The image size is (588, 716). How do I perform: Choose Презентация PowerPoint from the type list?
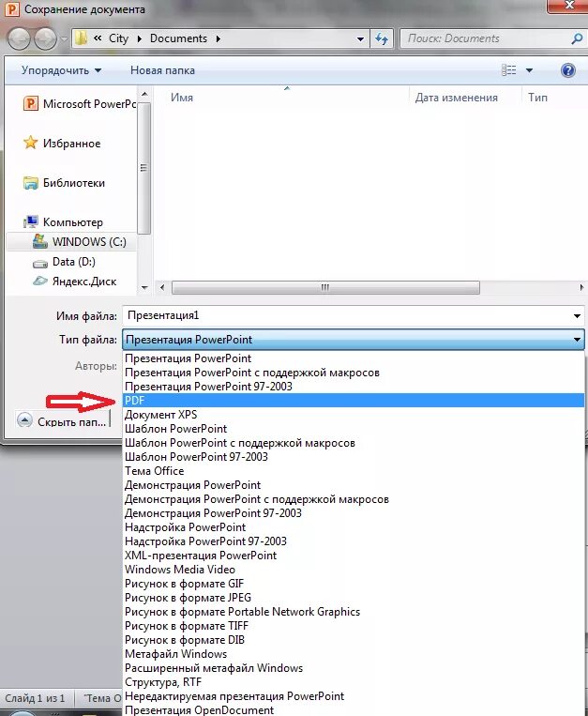point(354,358)
